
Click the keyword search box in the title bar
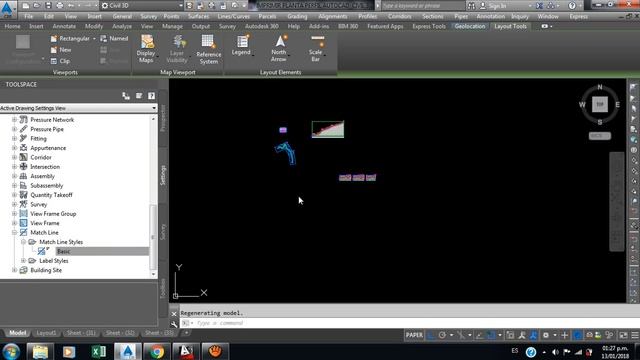tap(422, 6)
